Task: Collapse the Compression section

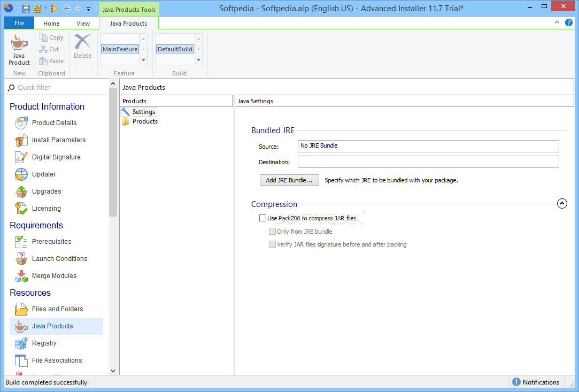Action: coord(562,204)
